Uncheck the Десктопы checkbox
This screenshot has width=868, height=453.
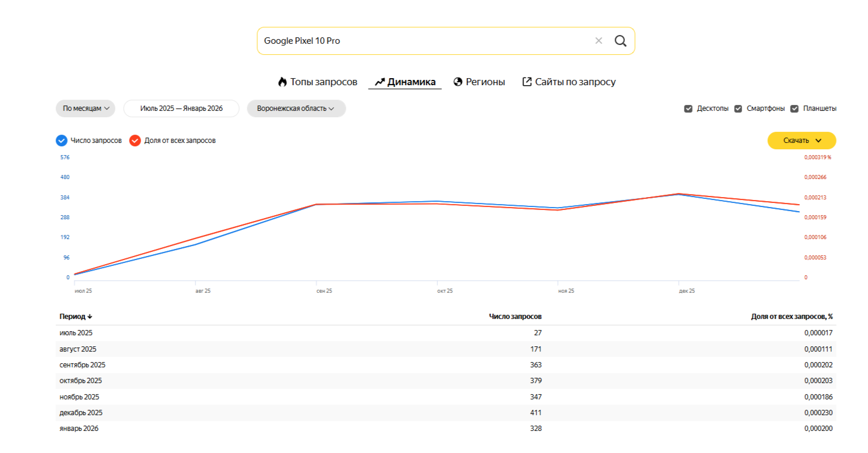[x=688, y=108]
